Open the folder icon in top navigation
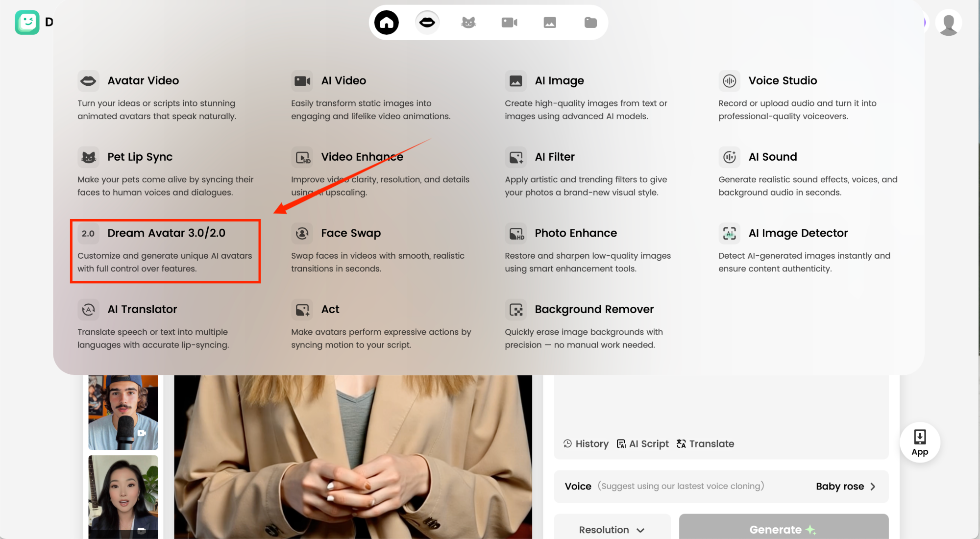Viewport: 980px width, 539px height. [590, 23]
